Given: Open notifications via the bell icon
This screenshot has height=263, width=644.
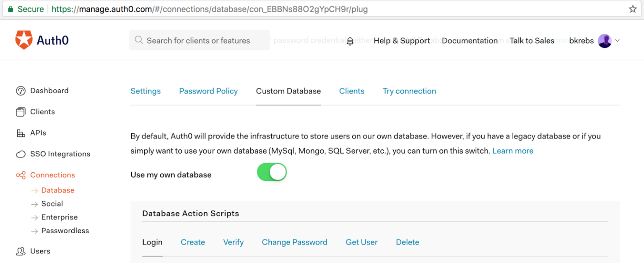Looking at the screenshot, I should (x=349, y=40).
